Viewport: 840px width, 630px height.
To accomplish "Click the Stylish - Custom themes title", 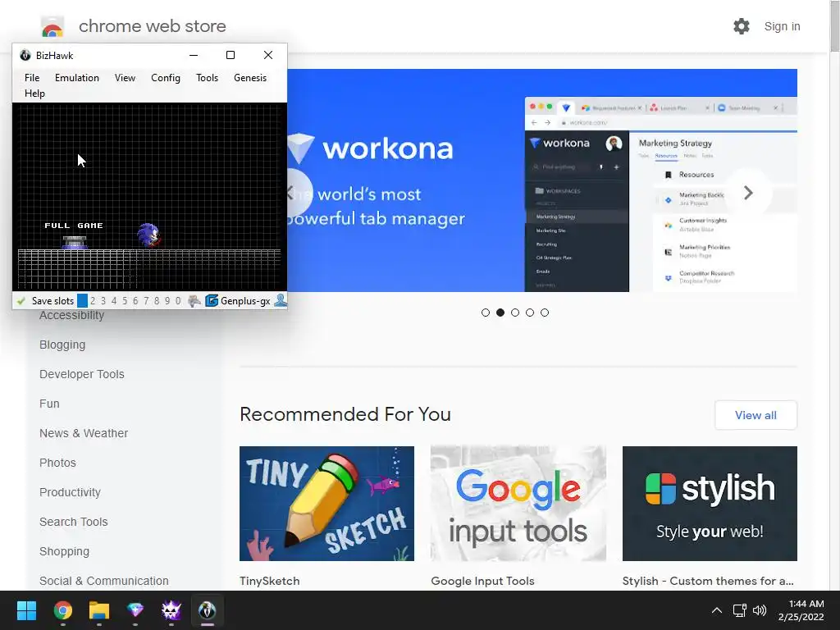I will (x=708, y=581).
